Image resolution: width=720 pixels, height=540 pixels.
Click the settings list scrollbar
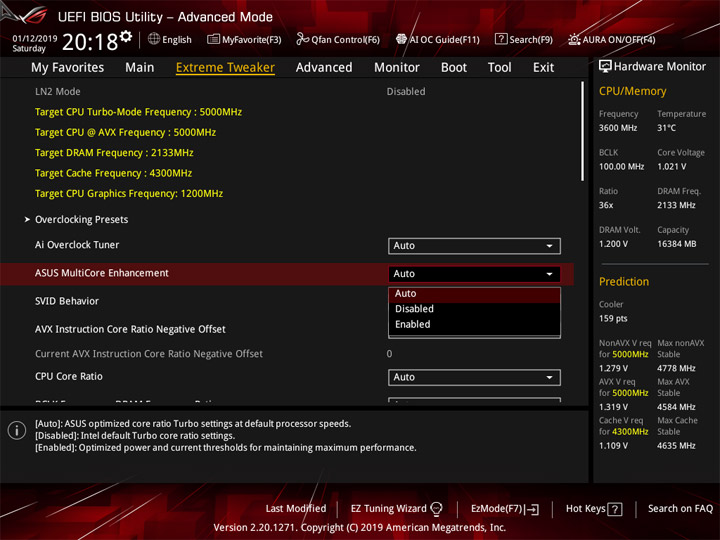pyautogui.click(x=583, y=131)
